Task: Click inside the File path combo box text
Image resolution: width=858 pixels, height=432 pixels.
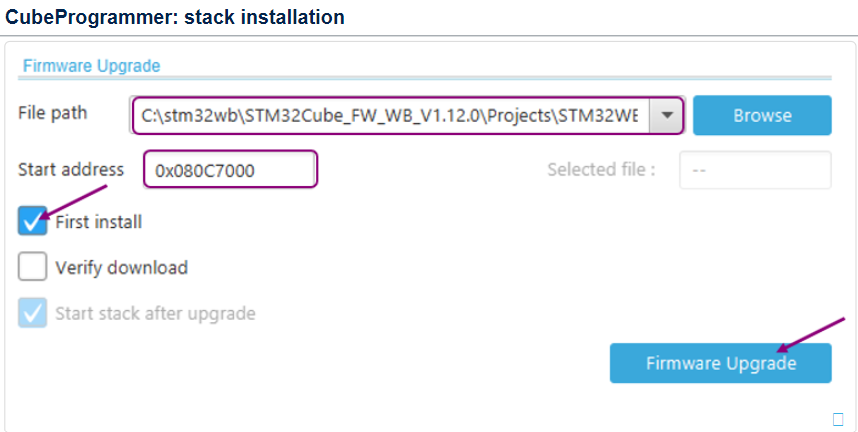Action: click(x=390, y=116)
